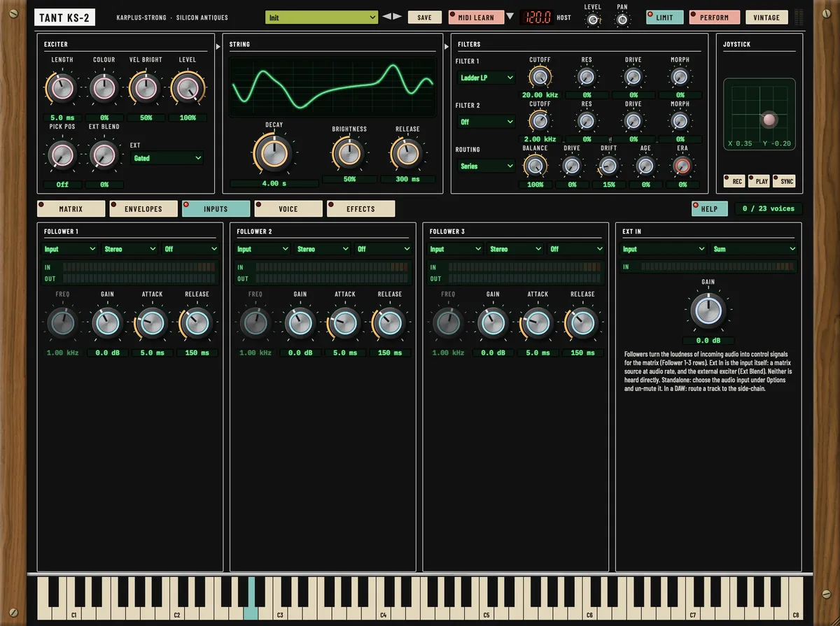Viewport: 840px width, 626px height.
Task: Open Follower 2 Off filter dropdown
Action: click(383, 249)
